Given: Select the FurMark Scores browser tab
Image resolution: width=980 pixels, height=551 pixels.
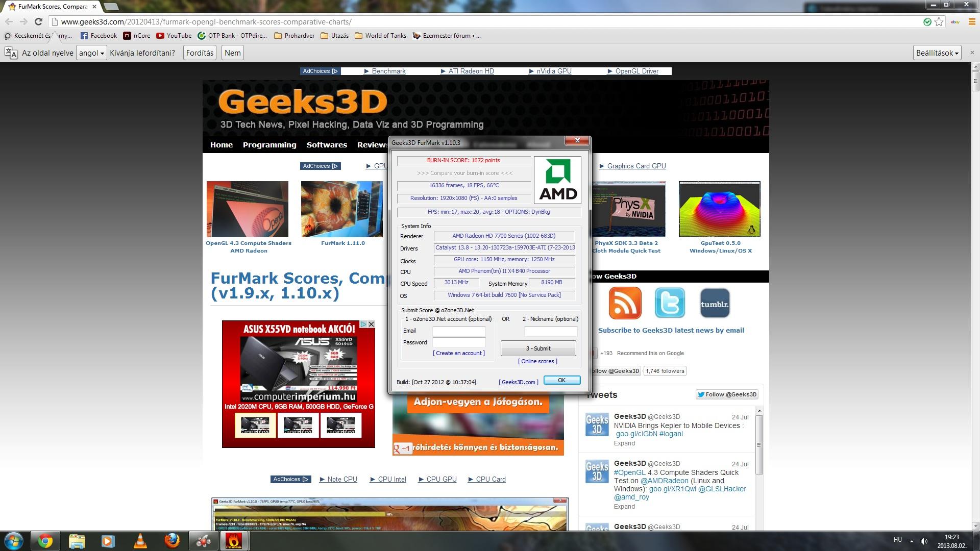Looking at the screenshot, I should (x=52, y=7).
